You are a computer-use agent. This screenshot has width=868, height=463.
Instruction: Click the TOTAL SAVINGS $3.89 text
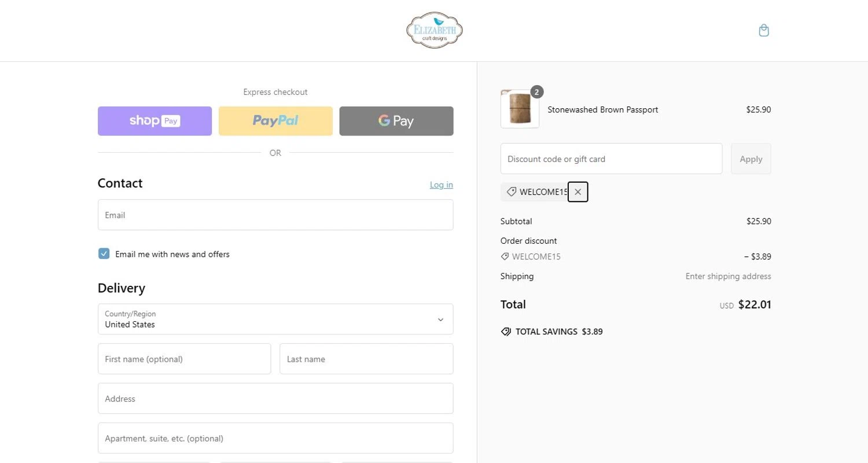[x=559, y=332]
